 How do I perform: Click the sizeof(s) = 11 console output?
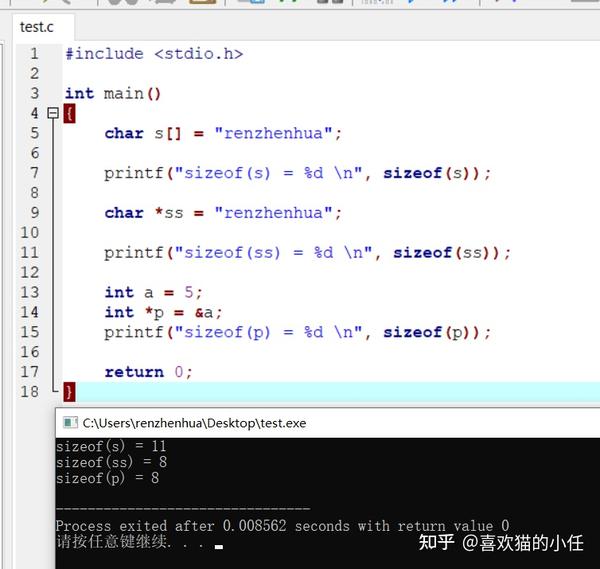pos(111,446)
